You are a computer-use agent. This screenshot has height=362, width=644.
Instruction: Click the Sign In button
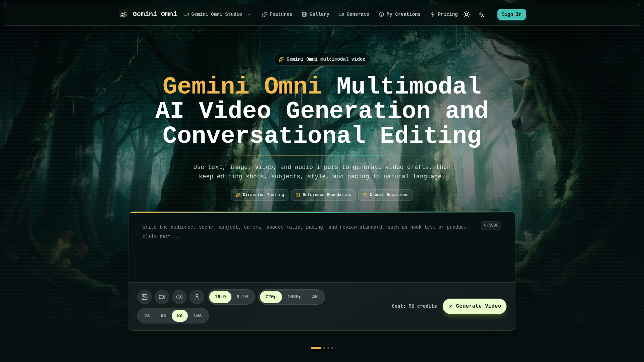click(512, 14)
